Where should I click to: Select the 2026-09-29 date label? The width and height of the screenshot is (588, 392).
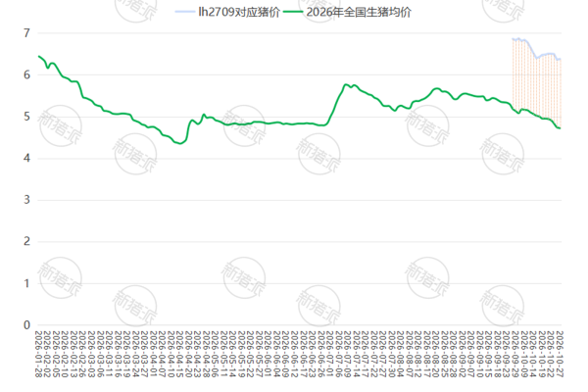click(515, 354)
